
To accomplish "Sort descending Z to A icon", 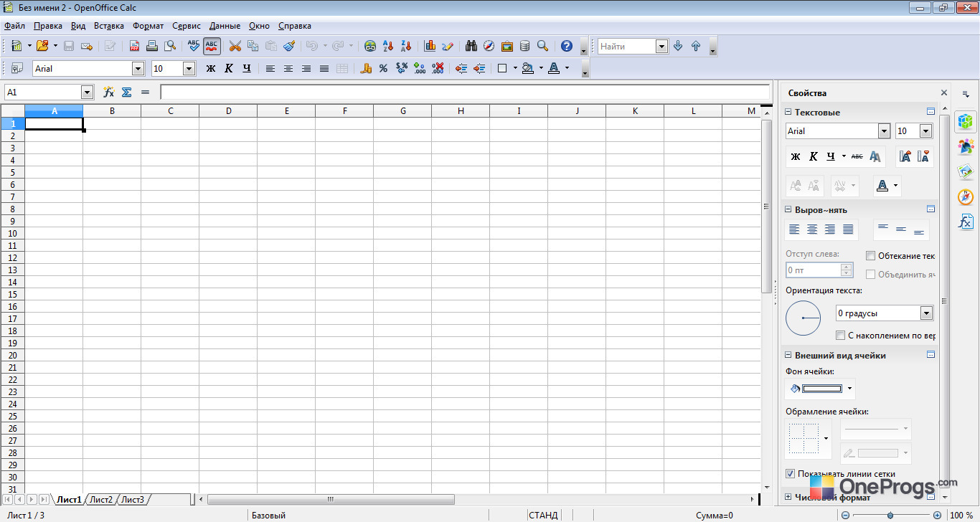I will (406, 46).
